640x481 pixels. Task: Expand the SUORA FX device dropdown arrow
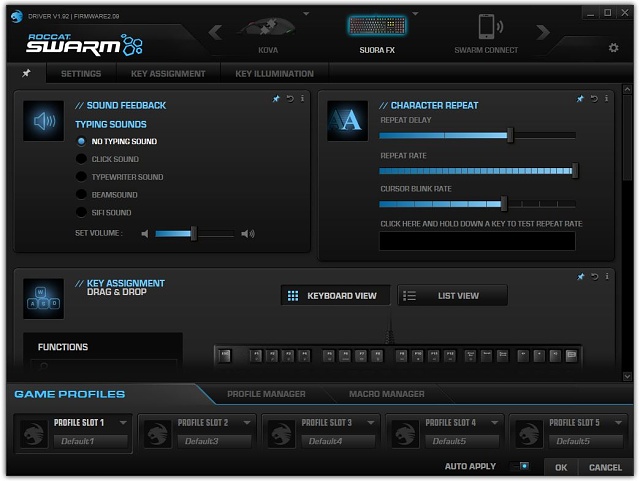pos(415,14)
